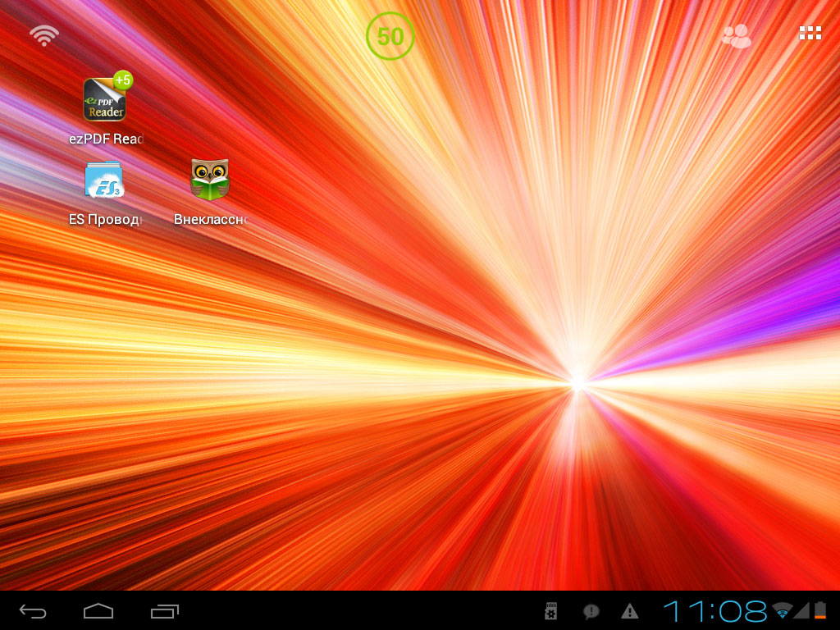Open the all apps grid
The image size is (840, 630).
(x=810, y=33)
